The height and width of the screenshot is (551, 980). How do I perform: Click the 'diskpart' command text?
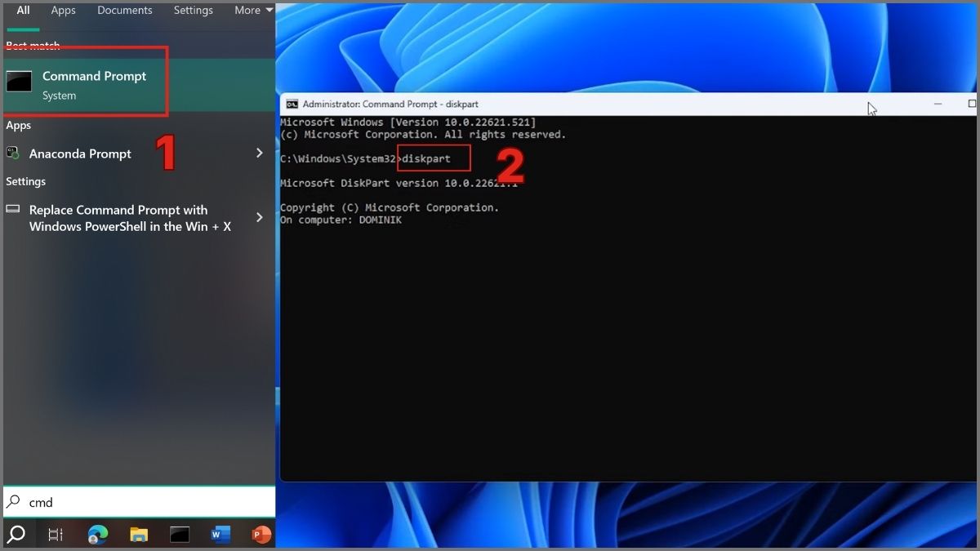coord(425,158)
